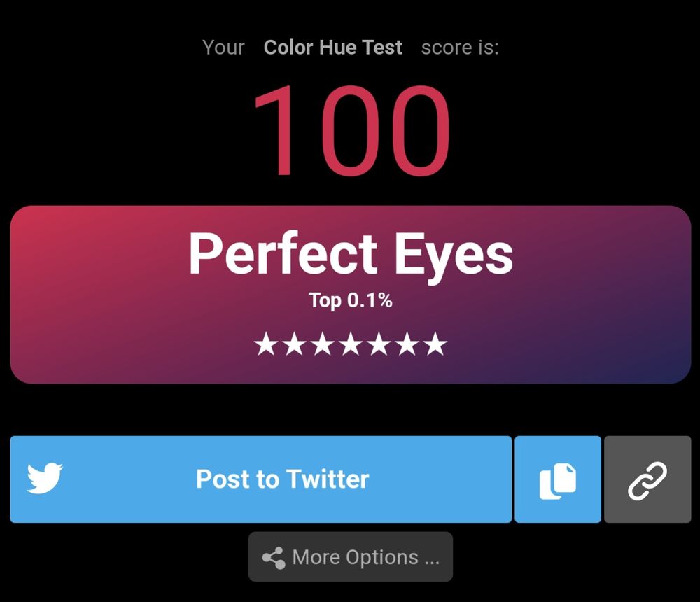Click the middle fourth star in the row
Viewport: 700px width, 602px height.
350,344
